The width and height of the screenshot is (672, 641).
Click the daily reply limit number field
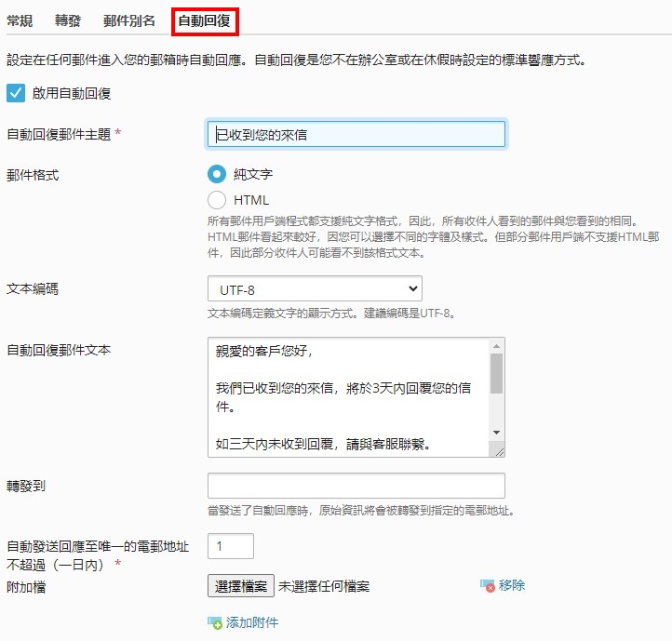[x=231, y=546]
